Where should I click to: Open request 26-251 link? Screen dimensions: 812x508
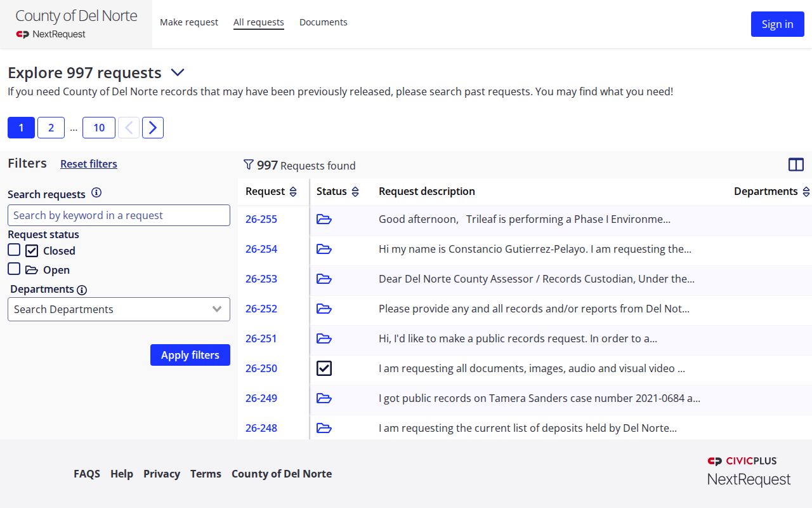tap(261, 338)
